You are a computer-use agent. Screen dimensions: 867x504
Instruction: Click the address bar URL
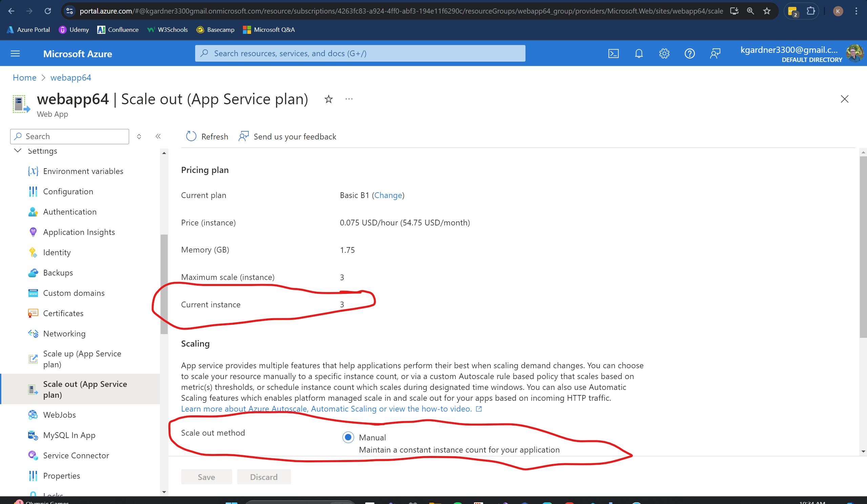401,11
